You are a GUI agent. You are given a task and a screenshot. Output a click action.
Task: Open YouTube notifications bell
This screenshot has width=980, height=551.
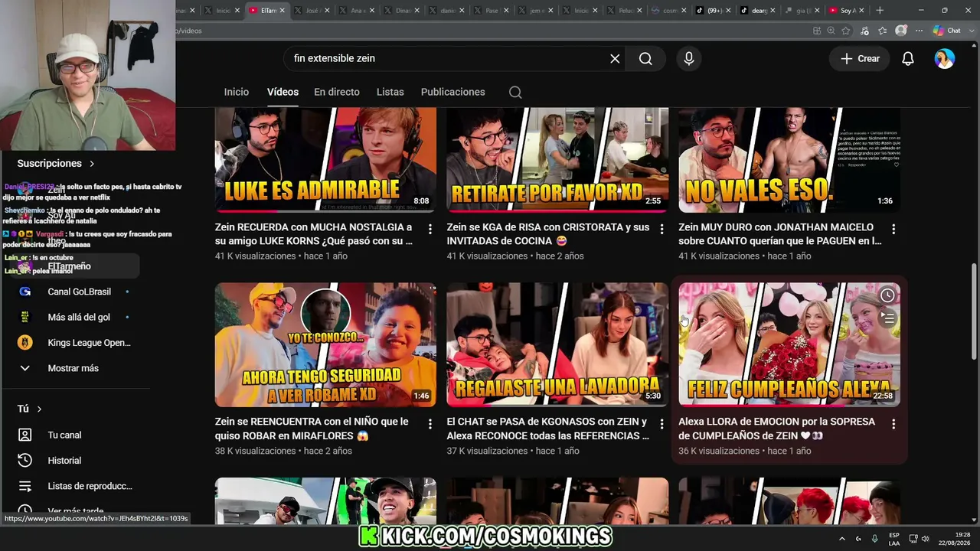click(x=908, y=59)
